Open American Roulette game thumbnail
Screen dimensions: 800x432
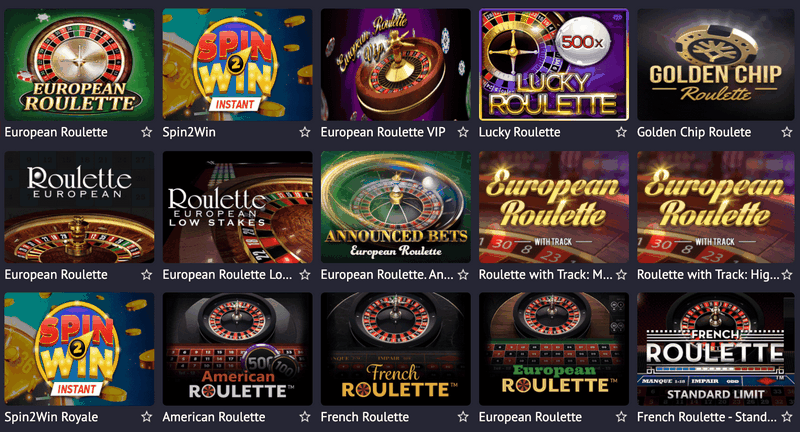point(237,349)
